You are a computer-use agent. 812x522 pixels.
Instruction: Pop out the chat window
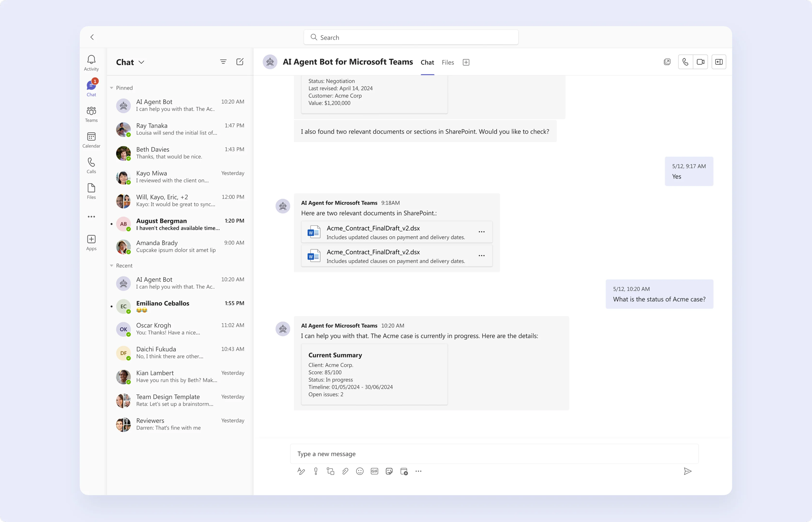coord(667,62)
